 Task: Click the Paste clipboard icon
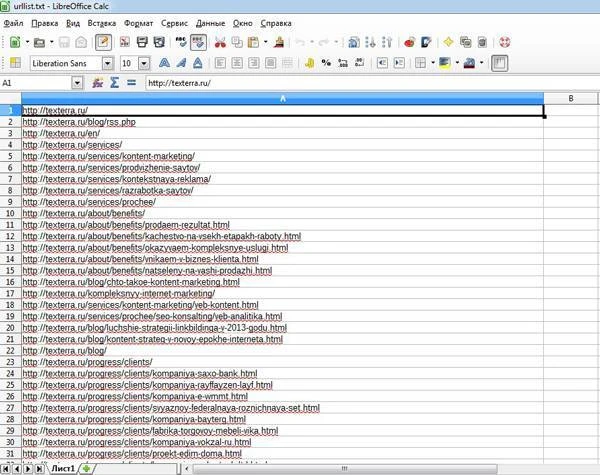[x=253, y=42]
